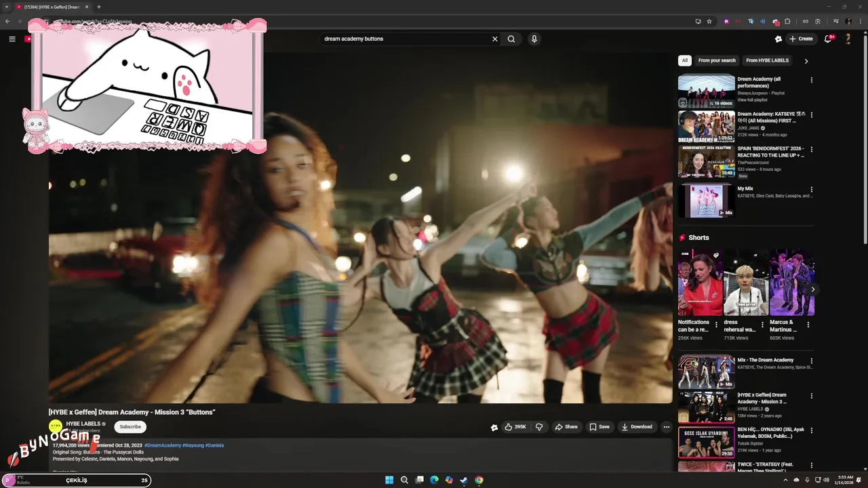Open the YouTube guide hamburger menu
This screenshot has width=868, height=488.
[x=12, y=39]
